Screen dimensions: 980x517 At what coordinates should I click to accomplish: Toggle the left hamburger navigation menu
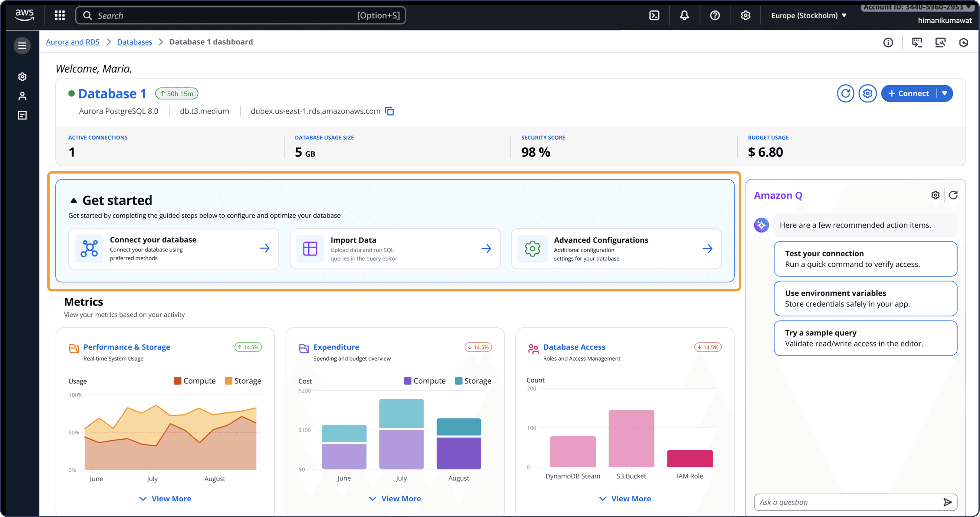[22, 46]
